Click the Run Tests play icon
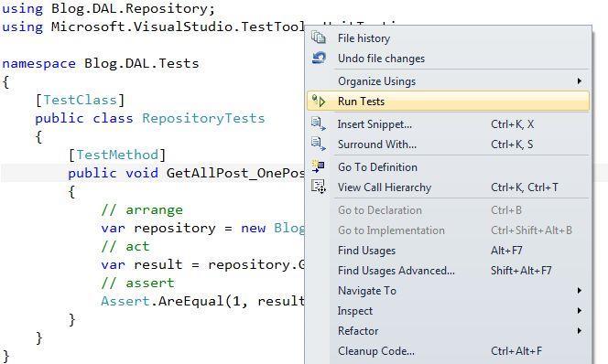The height and width of the screenshot is (364, 608). click(x=319, y=102)
